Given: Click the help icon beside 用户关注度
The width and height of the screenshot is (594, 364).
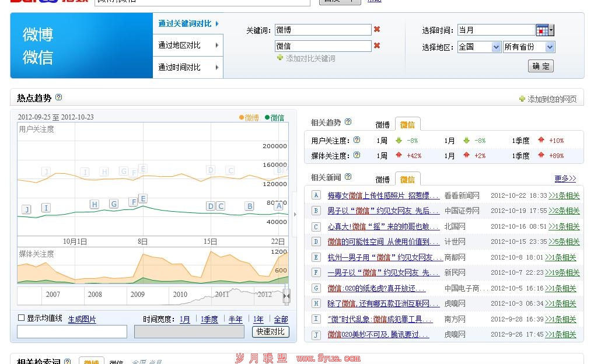Looking at the screenshot, I should tap(357, 140).
